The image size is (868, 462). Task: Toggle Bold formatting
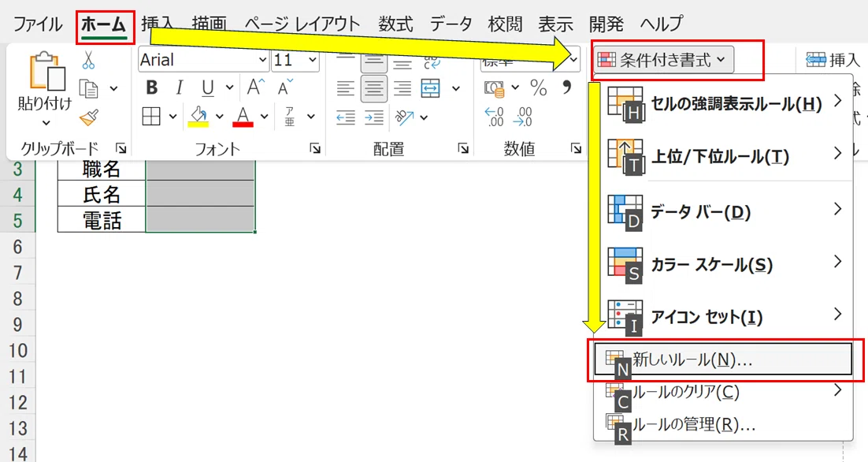coord(151,88)
